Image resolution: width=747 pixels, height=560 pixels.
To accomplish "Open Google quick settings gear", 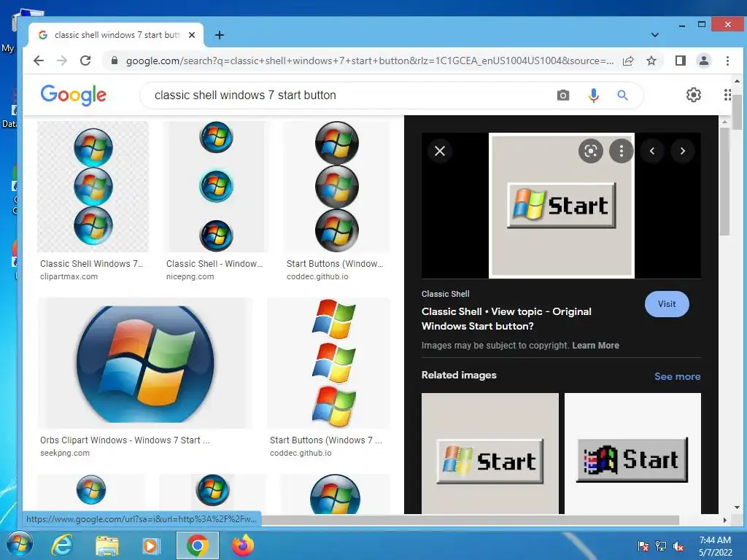I will 693,95.
